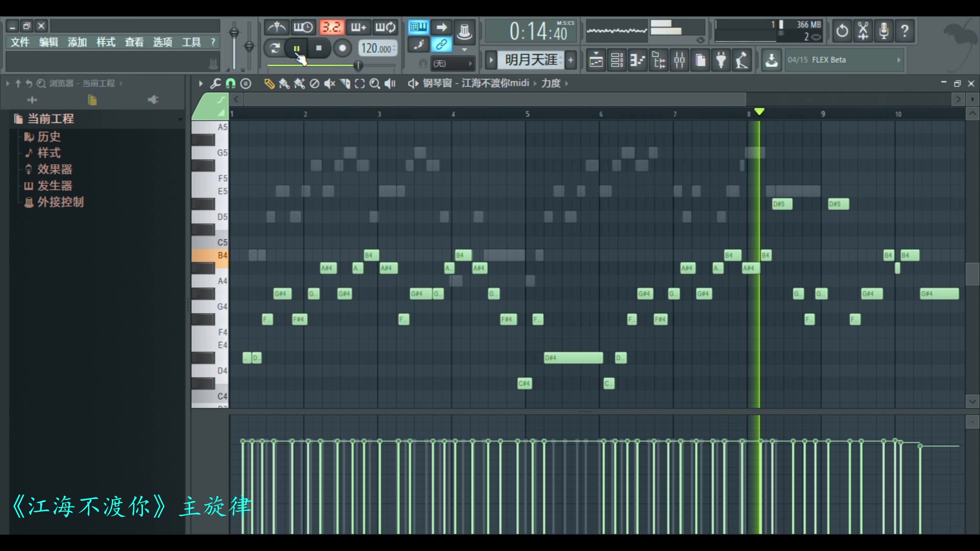Click the microphone one-click recording icon
Screen dimensions: 980x551
[x=884, y=31]
